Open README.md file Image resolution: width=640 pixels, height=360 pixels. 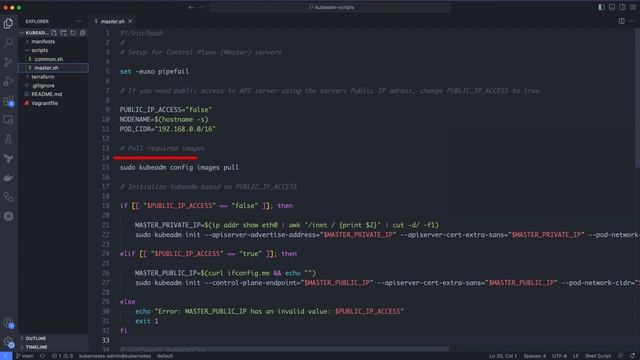coord(53,94)
